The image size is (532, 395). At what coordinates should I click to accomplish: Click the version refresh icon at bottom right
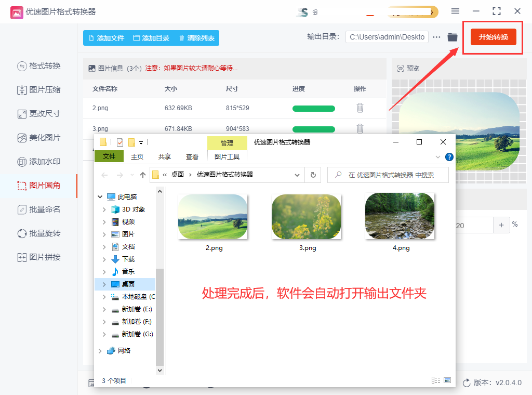click(x=467, y=383)
